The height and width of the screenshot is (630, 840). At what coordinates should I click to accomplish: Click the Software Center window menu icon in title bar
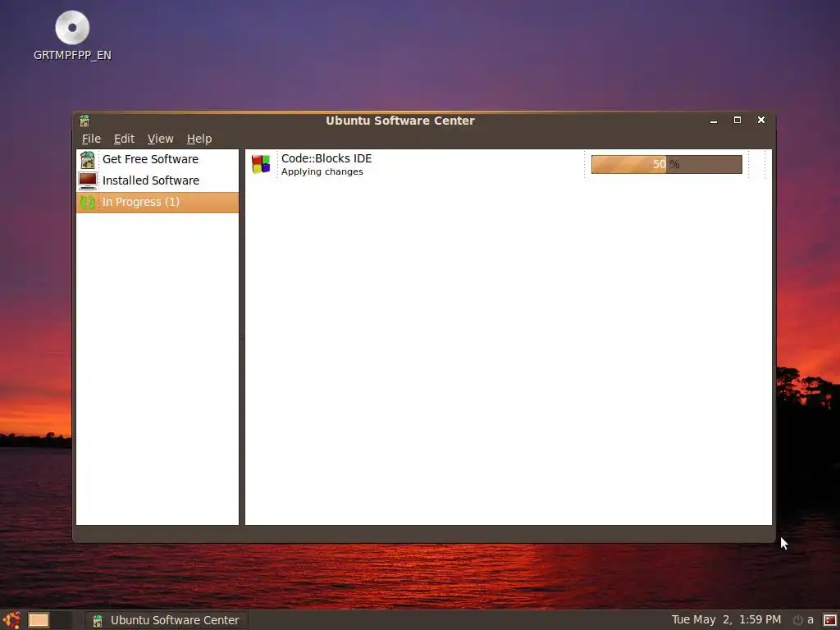point(84,121)
